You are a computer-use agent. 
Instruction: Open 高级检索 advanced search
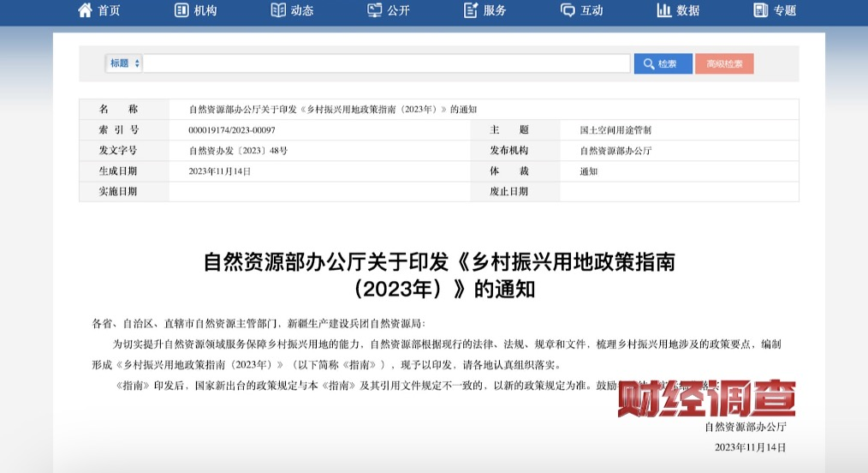coord(724,63)
